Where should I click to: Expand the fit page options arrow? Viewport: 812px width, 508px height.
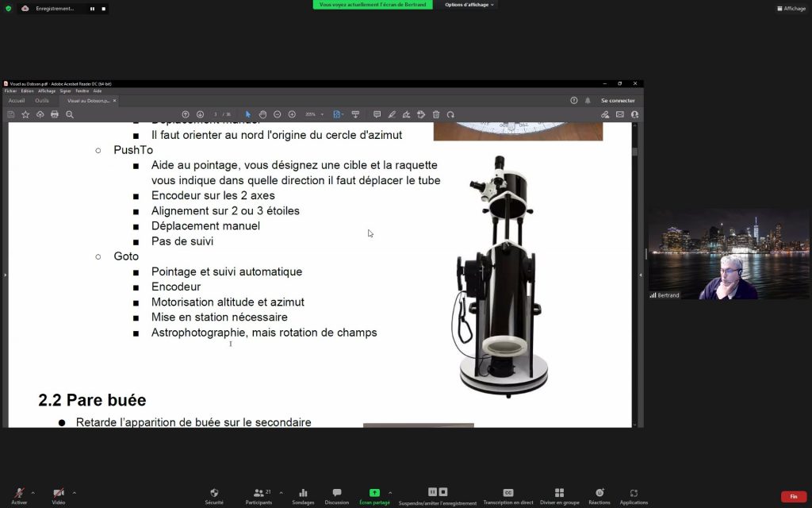[x=343, y=114]
